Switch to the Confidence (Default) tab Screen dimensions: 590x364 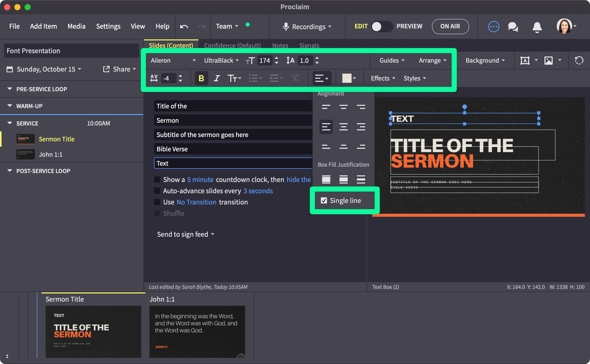tap(233, 45)
